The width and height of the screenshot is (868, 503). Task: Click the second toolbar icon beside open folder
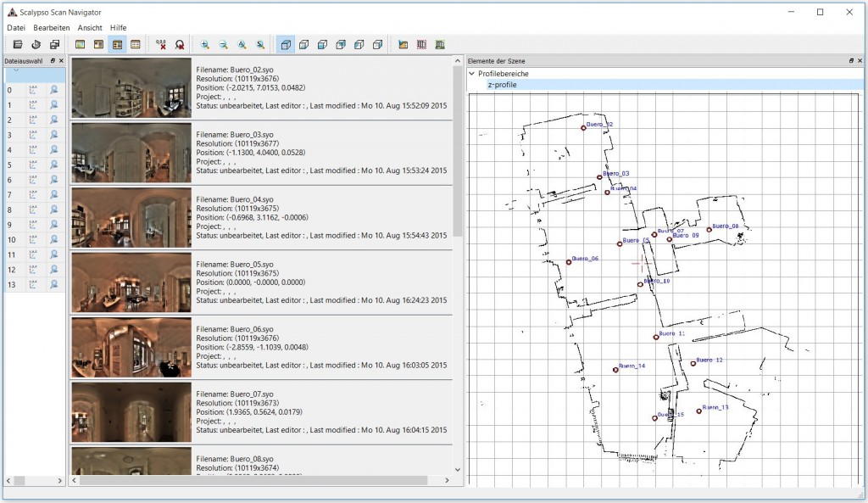pyautogui.click(x=36, y=45)
